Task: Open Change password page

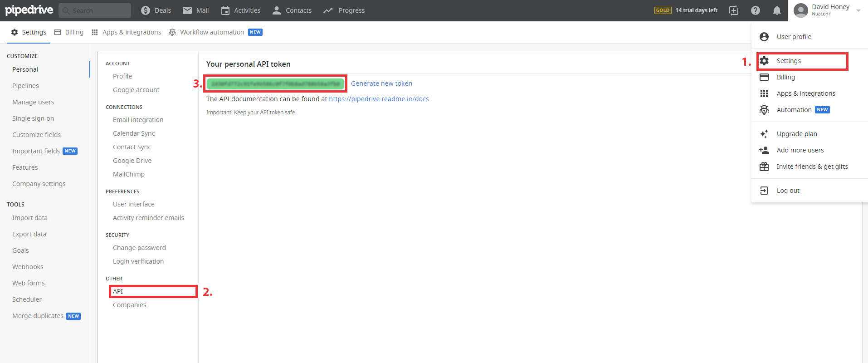Action: [x=139, y=248]
